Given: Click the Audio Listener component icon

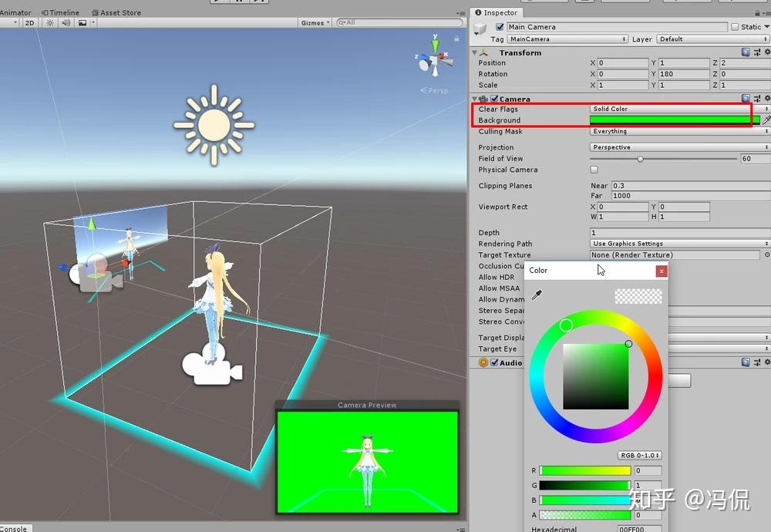Looking at the screenshot, I should pyautogui.click(x=482, y=362).
